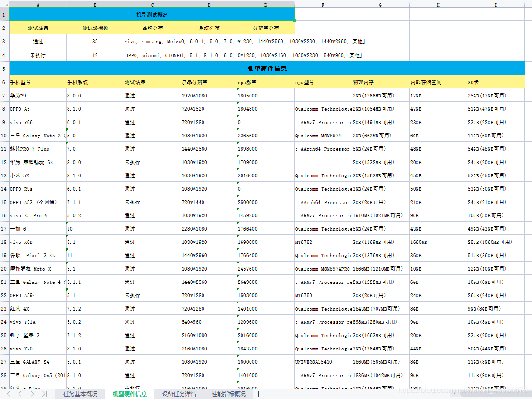Add a new sheet with plus icon

259,394
